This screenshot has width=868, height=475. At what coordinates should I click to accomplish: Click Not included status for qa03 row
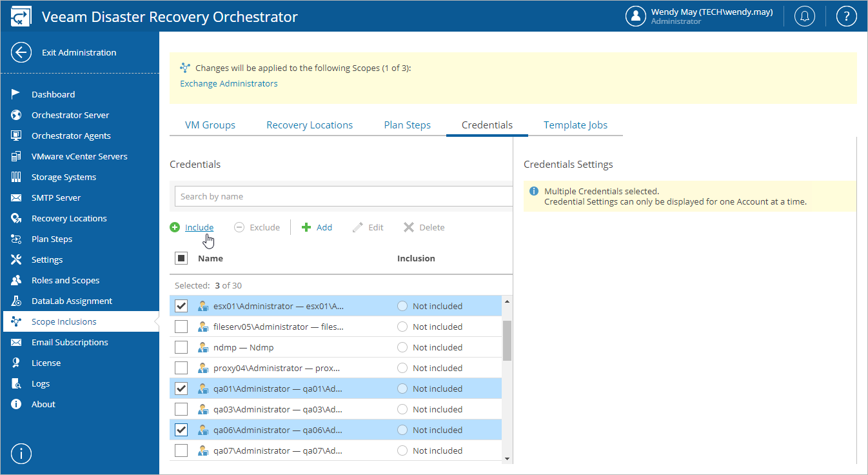[437, 409]
